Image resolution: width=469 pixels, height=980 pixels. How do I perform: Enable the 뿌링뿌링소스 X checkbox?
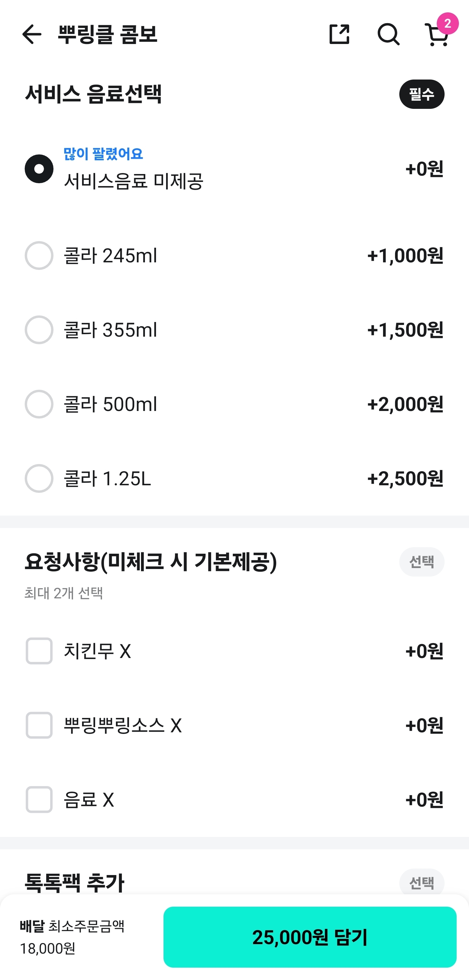pyautogui.click(x=39, y=725)
